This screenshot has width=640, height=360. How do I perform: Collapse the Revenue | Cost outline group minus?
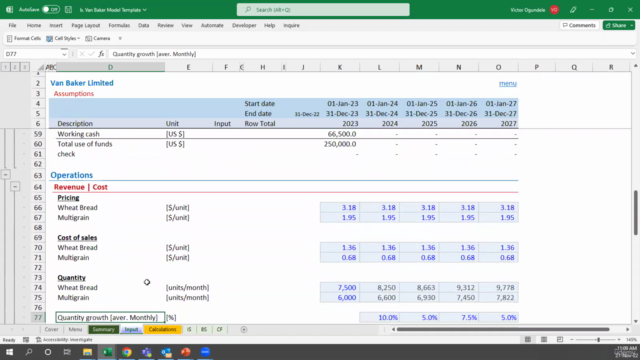click(15, 187)
